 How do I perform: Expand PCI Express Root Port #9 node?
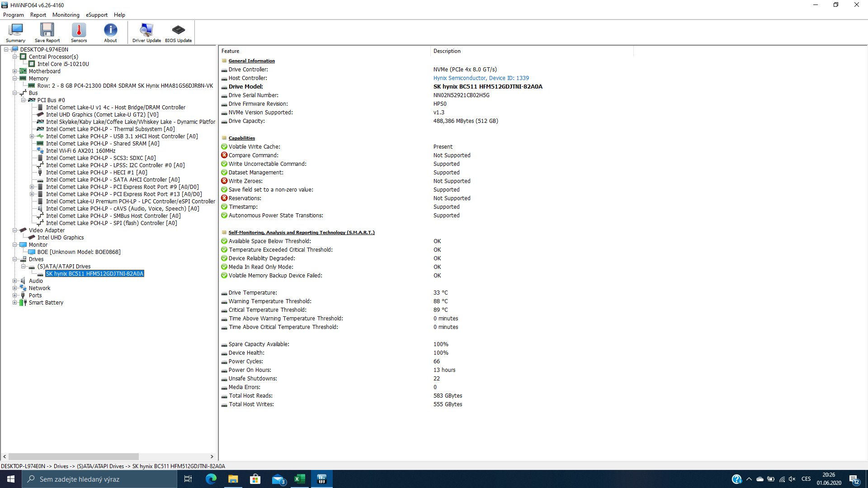pos(32,187)
